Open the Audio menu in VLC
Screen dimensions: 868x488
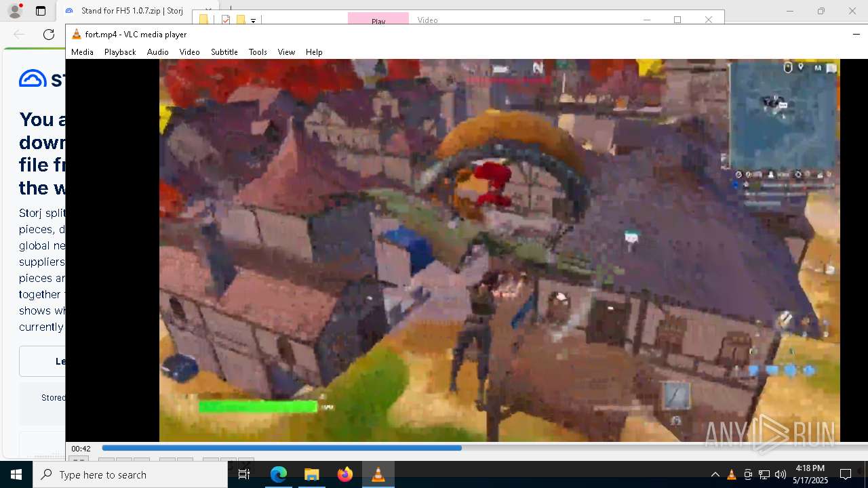[157, 52]
